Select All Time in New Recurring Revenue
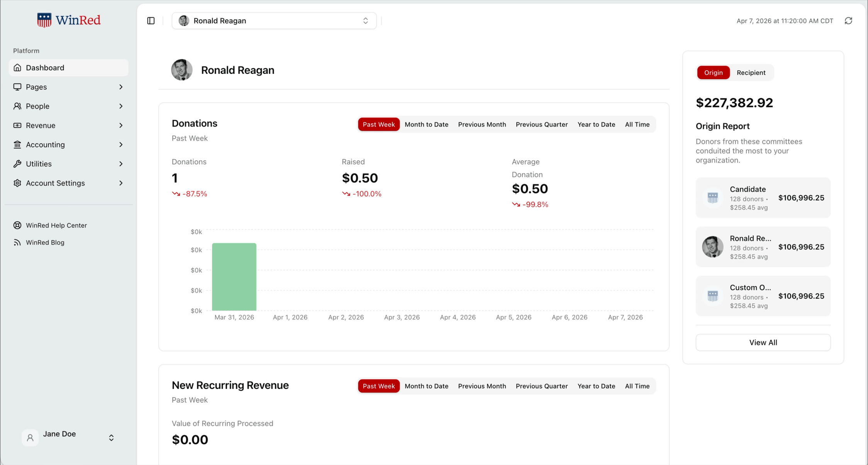Image resolution: width=868 pixels, height=465 pixels. coord(637,386)
